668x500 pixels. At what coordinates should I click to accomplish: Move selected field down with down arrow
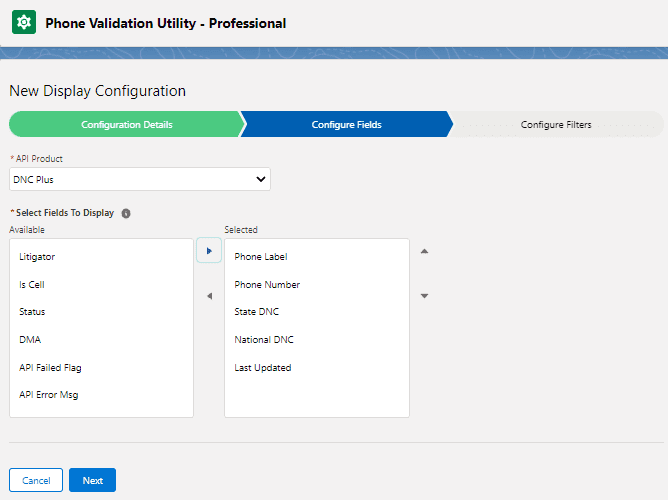pos(424,296)
